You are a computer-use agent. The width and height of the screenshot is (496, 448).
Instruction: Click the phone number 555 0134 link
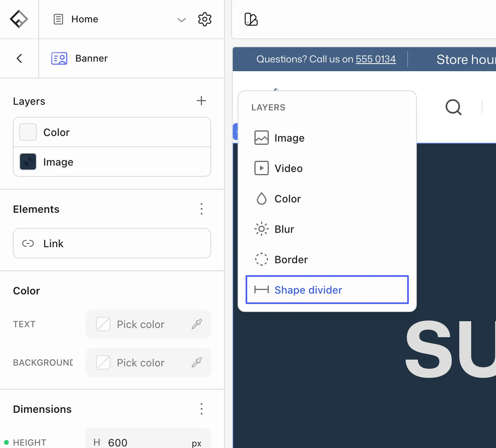376,59
